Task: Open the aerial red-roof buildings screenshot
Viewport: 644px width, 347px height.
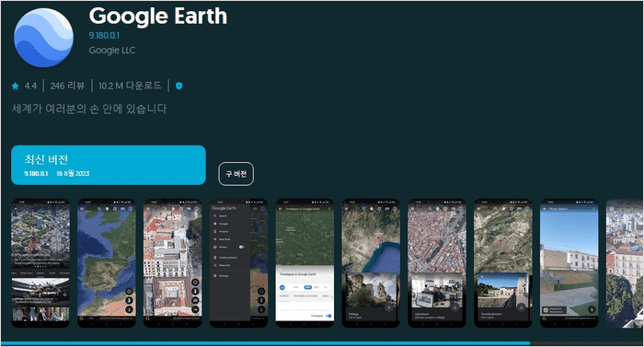Action: [x=173, y=263]
